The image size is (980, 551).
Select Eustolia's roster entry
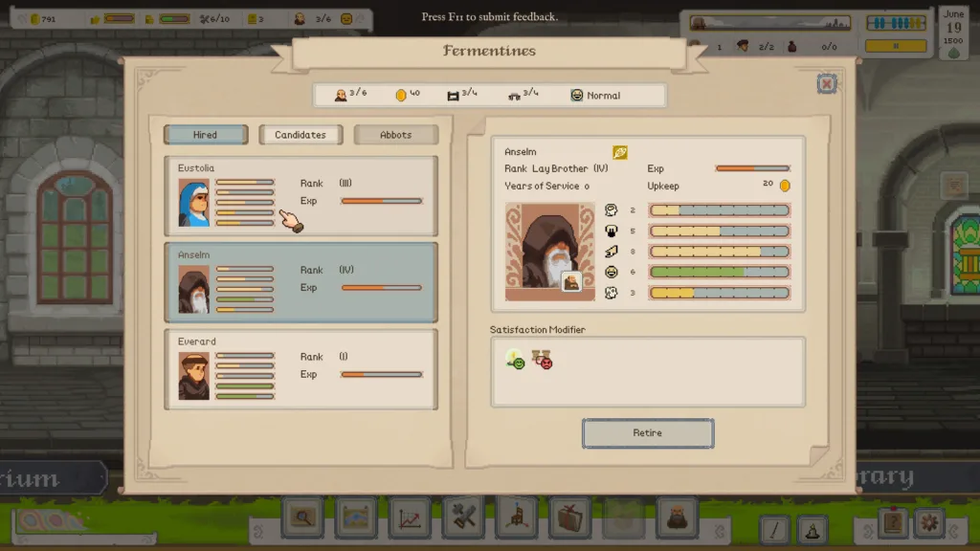301,196
